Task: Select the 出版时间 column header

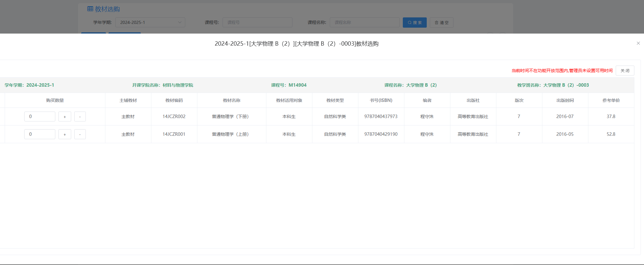Action: coord(565,100)
